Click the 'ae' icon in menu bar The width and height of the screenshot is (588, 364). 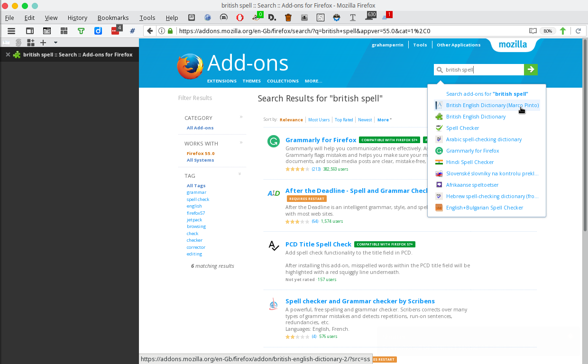click(x=192, y=18)
